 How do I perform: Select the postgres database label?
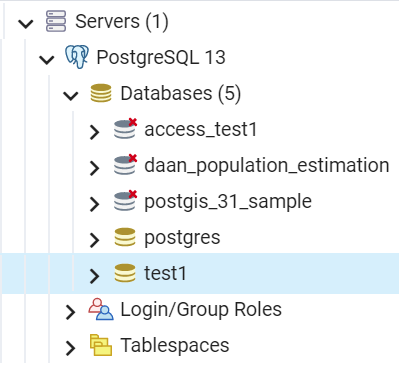click(x=182, y=238)
